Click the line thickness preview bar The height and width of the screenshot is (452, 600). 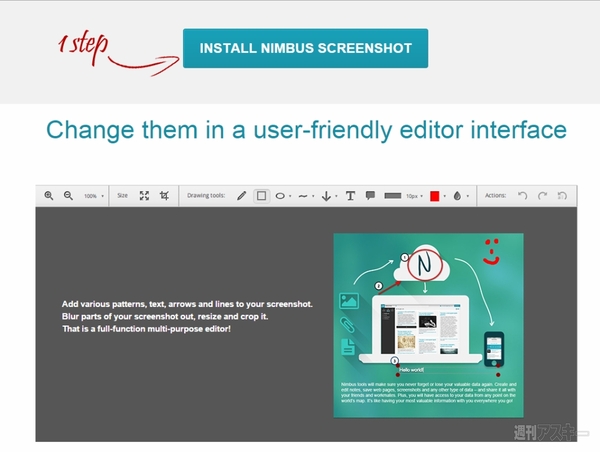pos(393,196)
